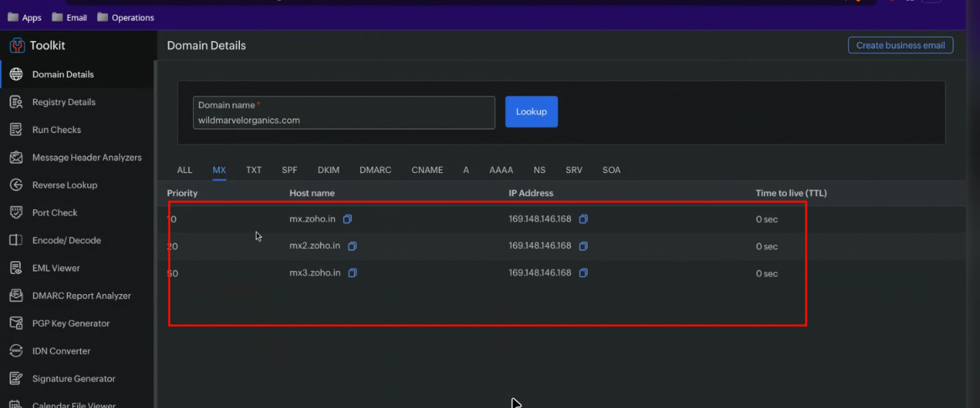Copy IP address for mx.zoho.in row
The image size is (980, 408).
click(583, 219)
